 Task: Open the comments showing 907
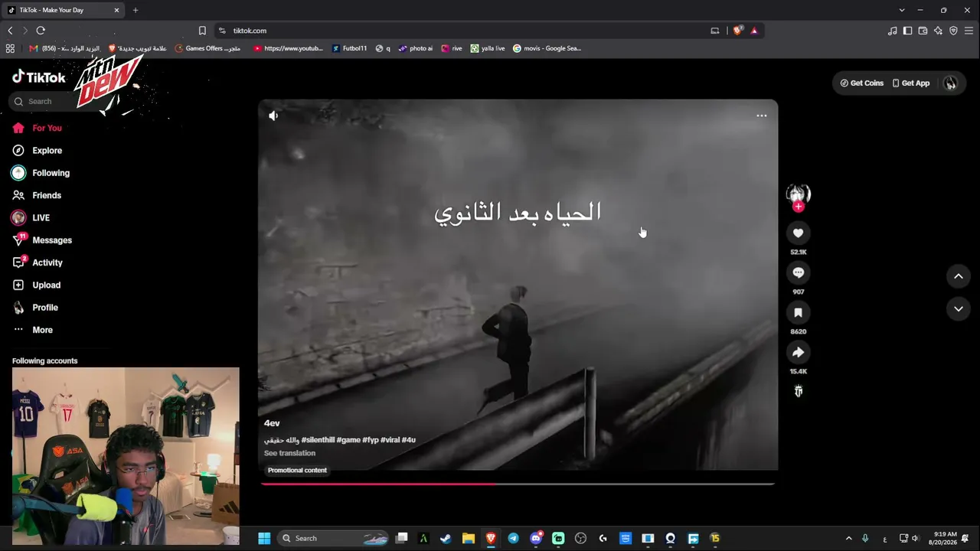[x=798, y=273]
